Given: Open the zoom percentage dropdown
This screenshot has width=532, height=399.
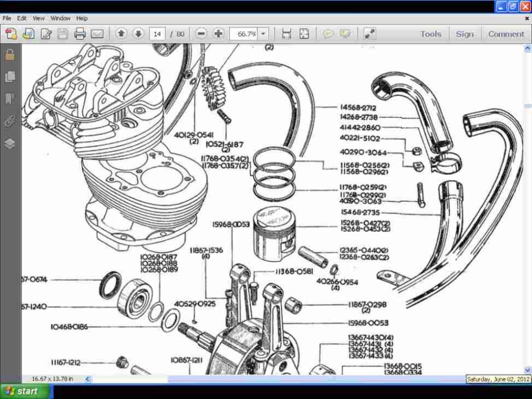Looking at the screenshot, I should (x=262, y=33).
